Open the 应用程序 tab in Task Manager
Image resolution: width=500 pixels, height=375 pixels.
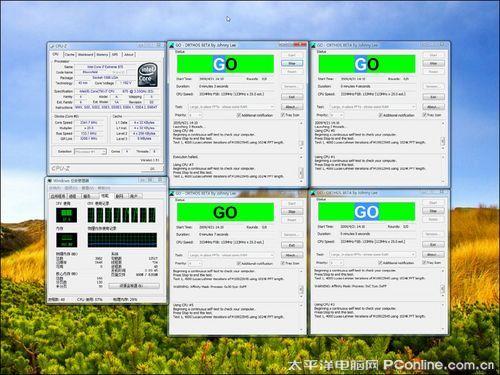[58, 196]
